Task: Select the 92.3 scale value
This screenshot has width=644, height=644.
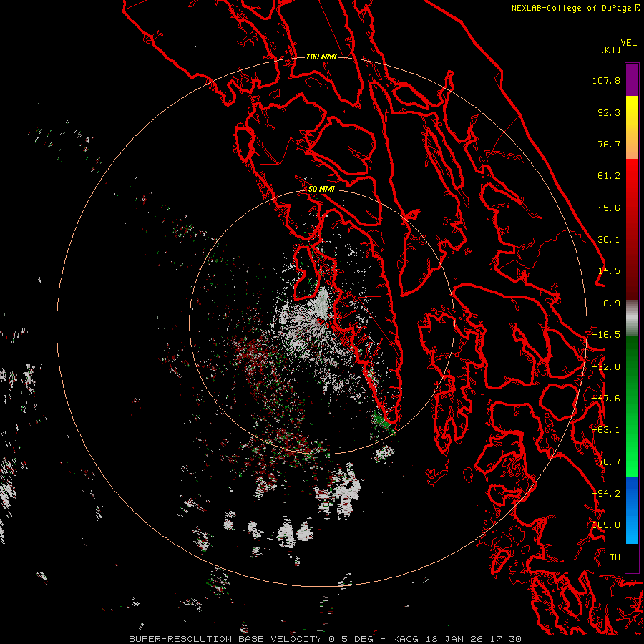Action: 609,112
